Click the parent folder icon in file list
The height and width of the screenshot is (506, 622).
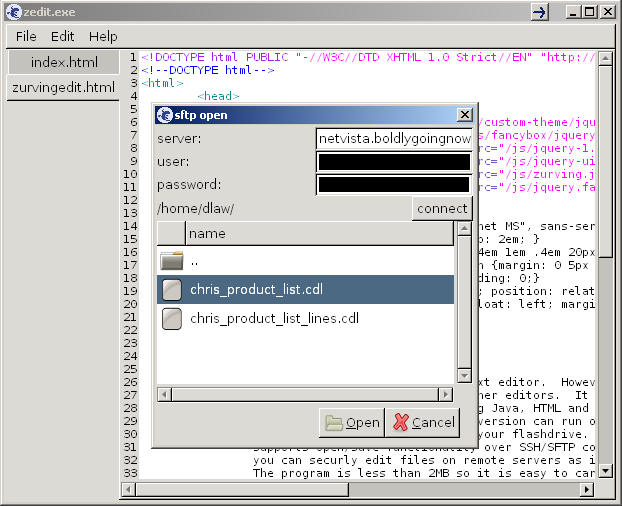[x=172, y=261]
